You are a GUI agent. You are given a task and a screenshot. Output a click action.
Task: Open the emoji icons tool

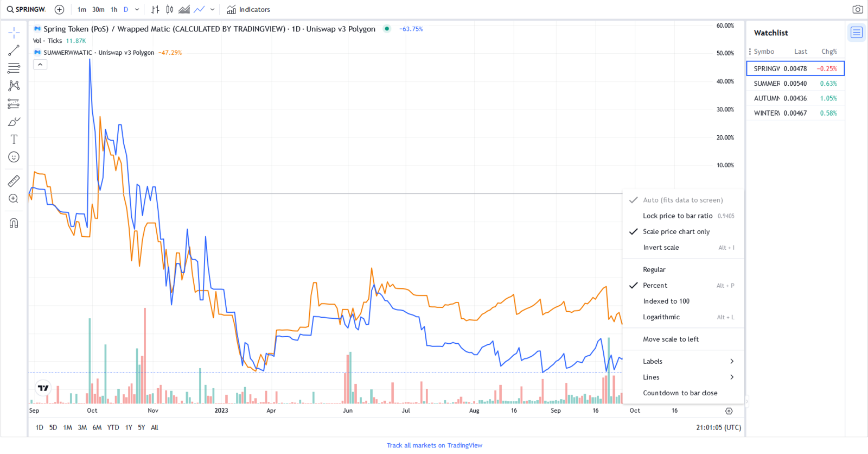pyautogui.click(x=14, y=157)
